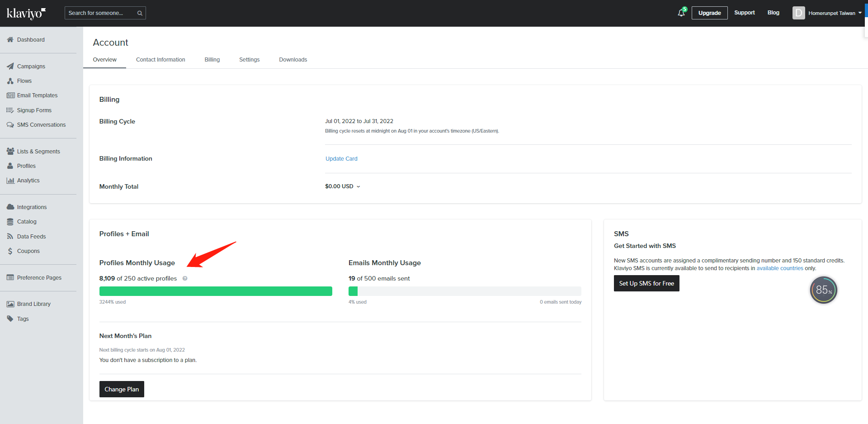Open the notifications bell
Viewport: 868px width, 424px height.
(681, 13)
